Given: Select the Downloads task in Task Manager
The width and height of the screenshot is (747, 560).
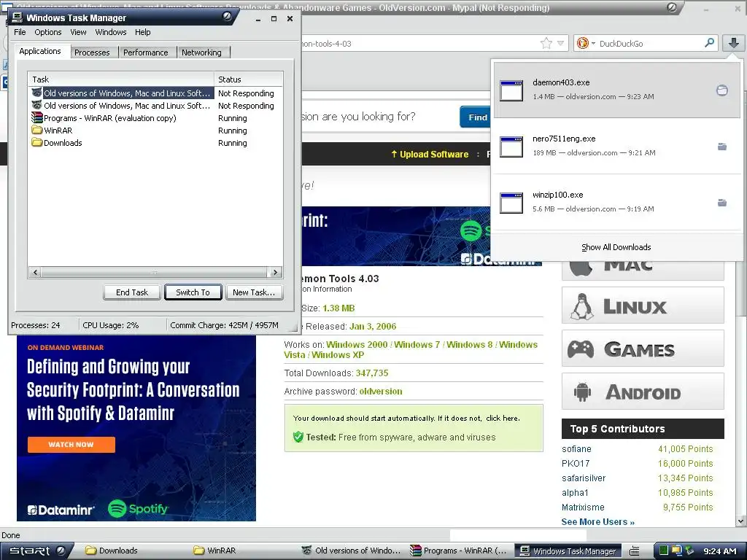Looking at the screenshot, I should point(155,143).
